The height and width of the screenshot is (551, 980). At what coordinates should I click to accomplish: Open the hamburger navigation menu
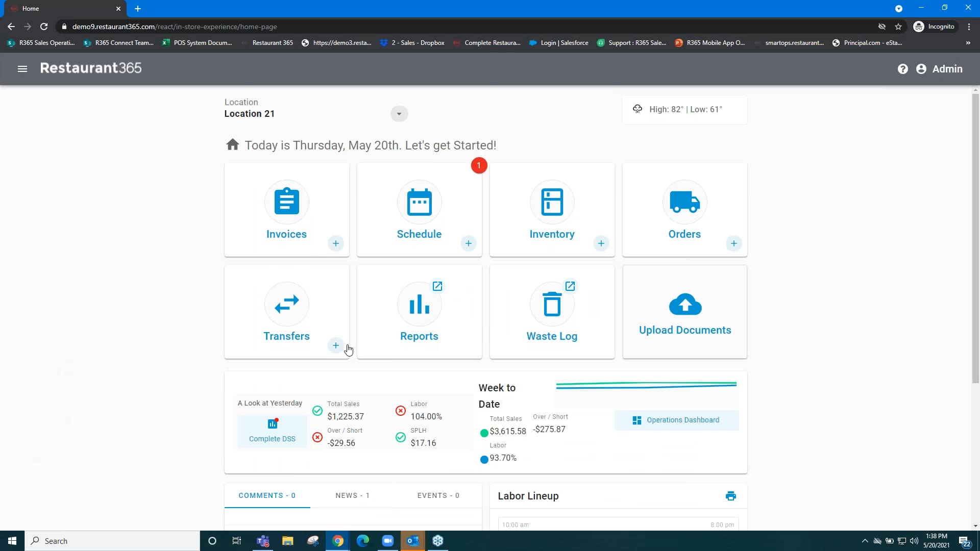(22, 68)
